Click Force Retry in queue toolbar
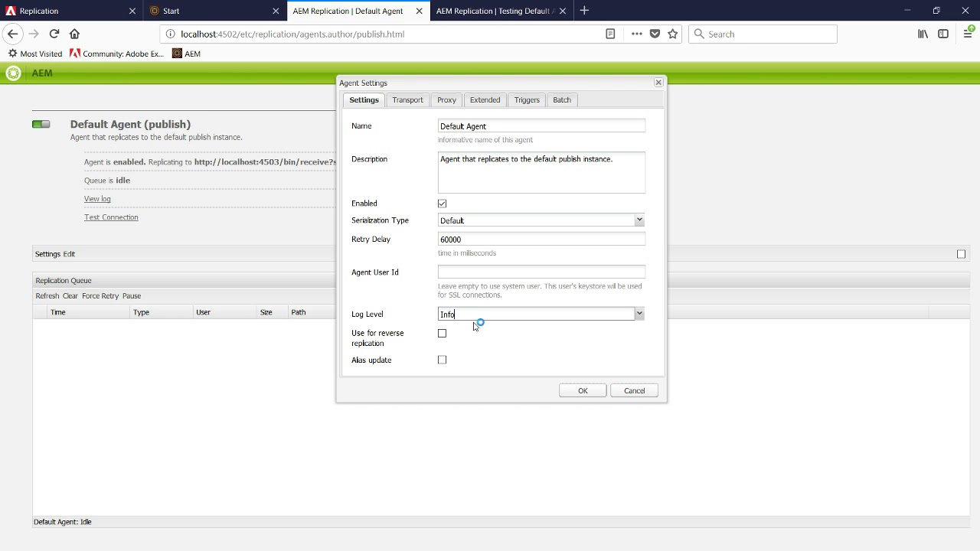Viewport: 980px width, 551px height. [x=100, y=296]
